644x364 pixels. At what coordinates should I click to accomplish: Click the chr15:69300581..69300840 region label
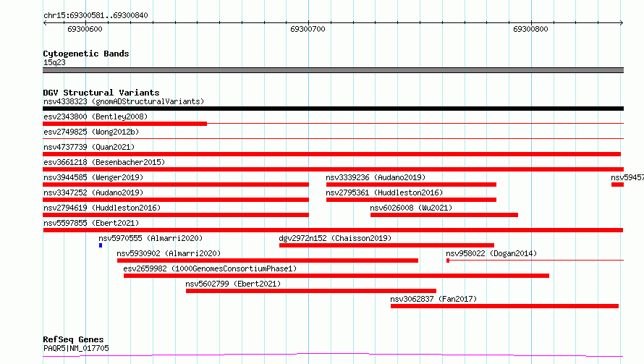pyautogui.click(x=96, y=15)
